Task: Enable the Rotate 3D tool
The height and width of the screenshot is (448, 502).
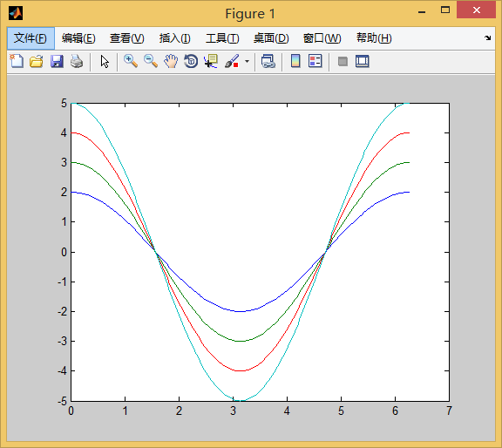Action: 191,61
